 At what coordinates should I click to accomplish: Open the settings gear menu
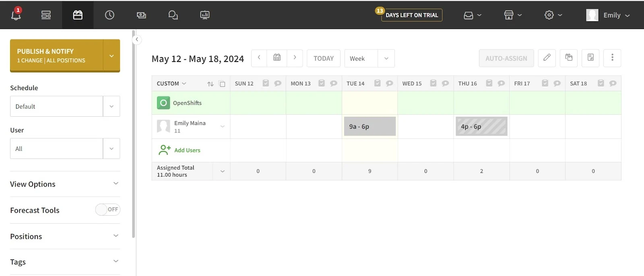553,15
